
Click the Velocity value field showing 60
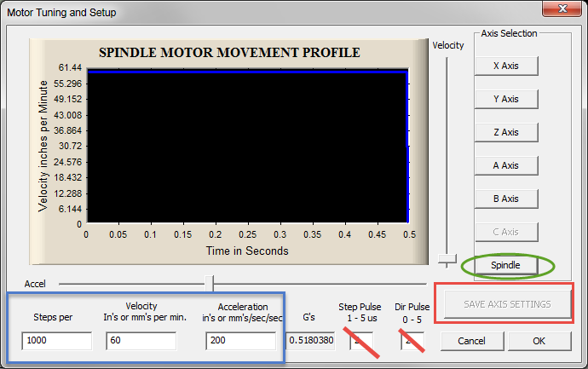[x=141, y=341]
